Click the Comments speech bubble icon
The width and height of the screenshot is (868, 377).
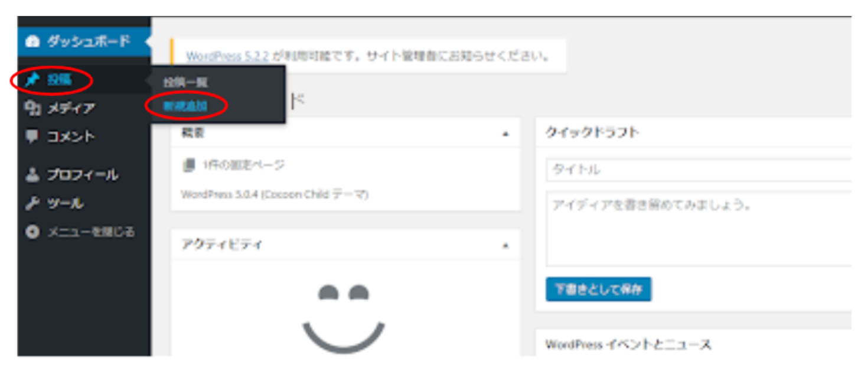pos(32,136)
